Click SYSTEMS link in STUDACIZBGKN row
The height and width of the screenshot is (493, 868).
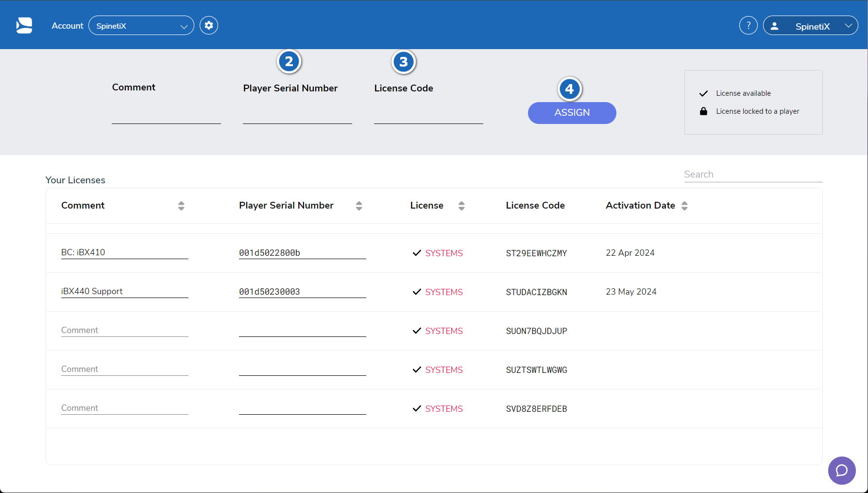tap(444, 292)
